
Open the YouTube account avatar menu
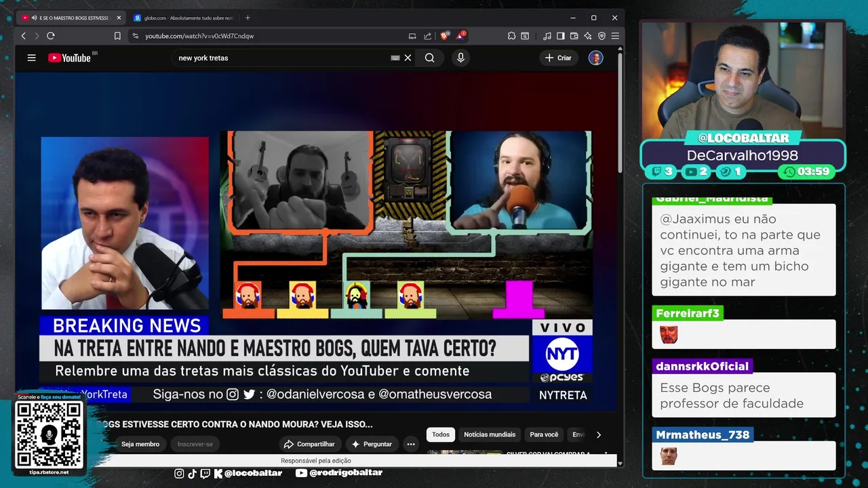[x=595, y=58]
